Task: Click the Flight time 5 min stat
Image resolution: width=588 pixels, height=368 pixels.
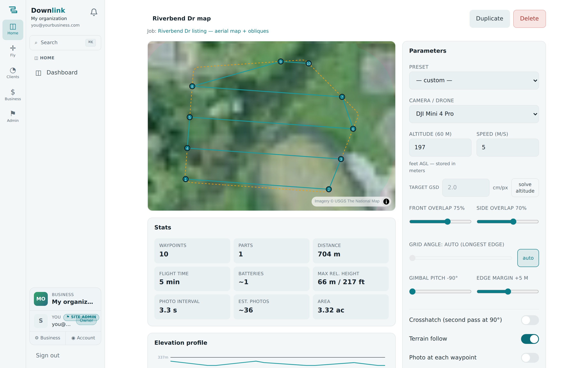Action: point(192,279)
